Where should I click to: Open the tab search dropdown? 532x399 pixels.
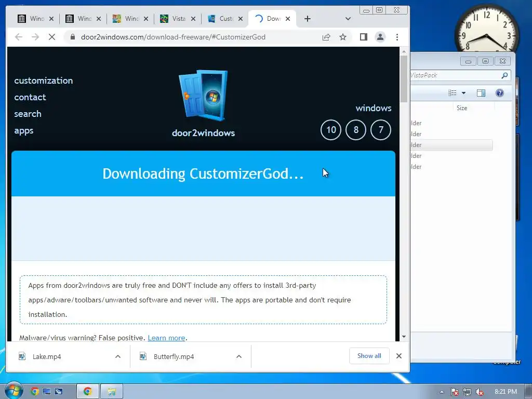348,19
